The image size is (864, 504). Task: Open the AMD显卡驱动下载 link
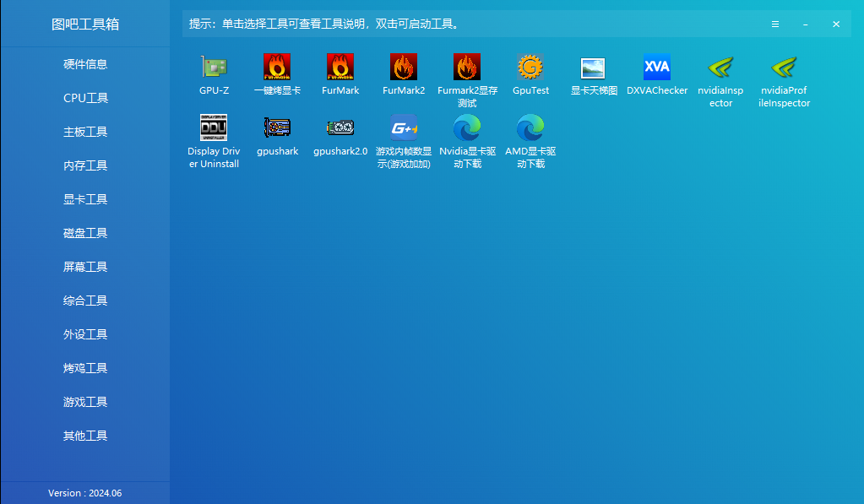530,127
